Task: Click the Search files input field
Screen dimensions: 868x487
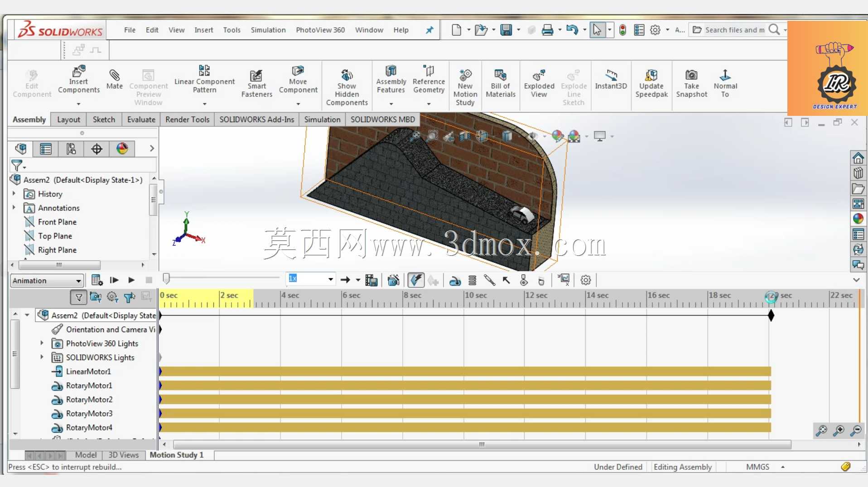Action: click(x=734, y=30)
